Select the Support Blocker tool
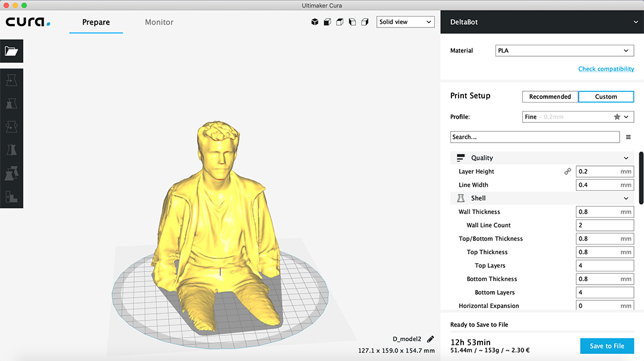The width and height of the screenshot is (644, 361). (x=11, y=197)
